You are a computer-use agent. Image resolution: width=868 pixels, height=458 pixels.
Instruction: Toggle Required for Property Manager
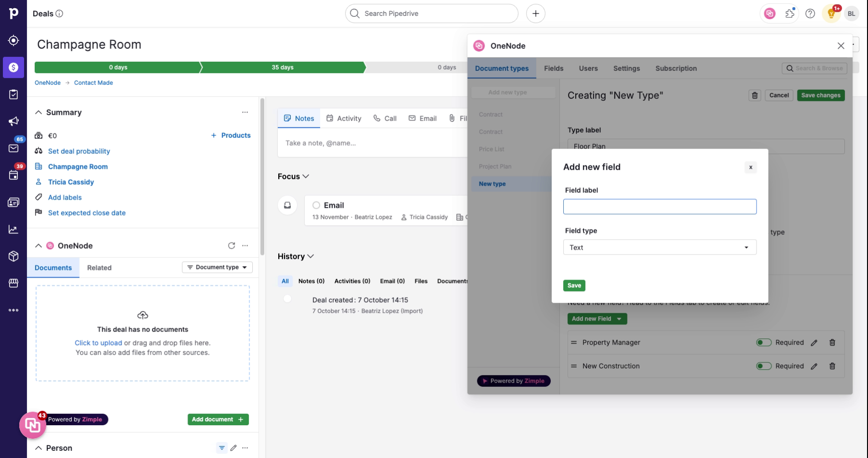764,342
